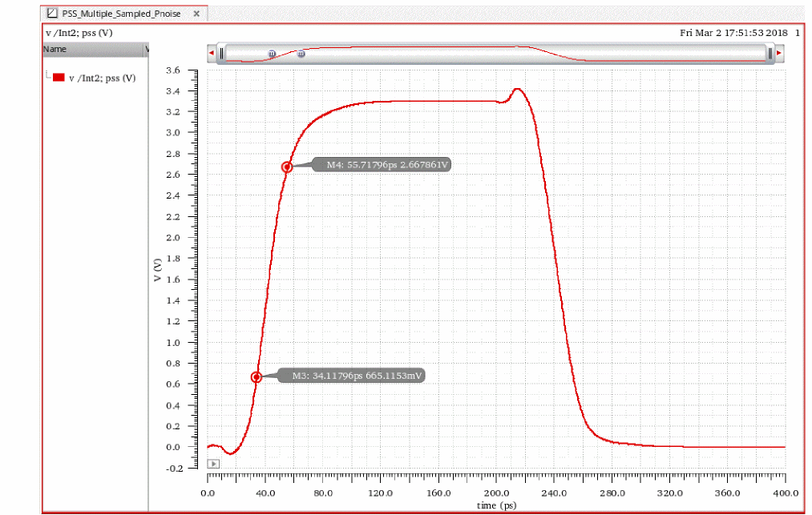The width and height of the screenshot is (812, 515).
Task: Click the M3 marker point on waveform
Action: pyautogui.click(x=257, y=376)
